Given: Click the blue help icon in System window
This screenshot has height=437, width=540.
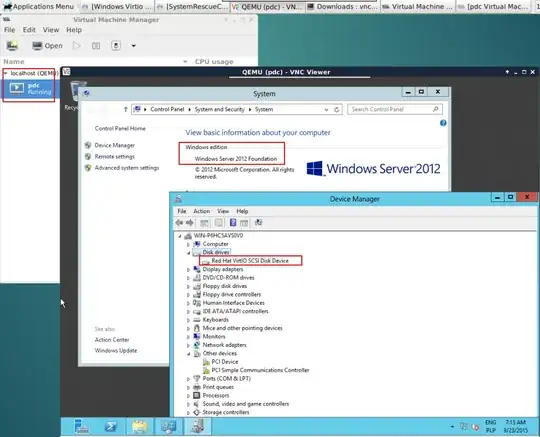Looking at the screenshot, I should (443, 123).
